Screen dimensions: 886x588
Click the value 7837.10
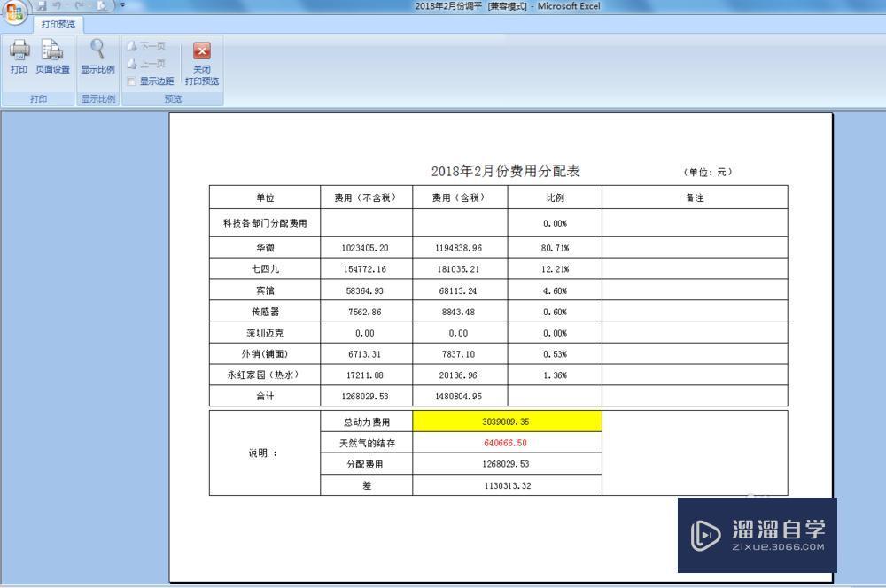458,354
